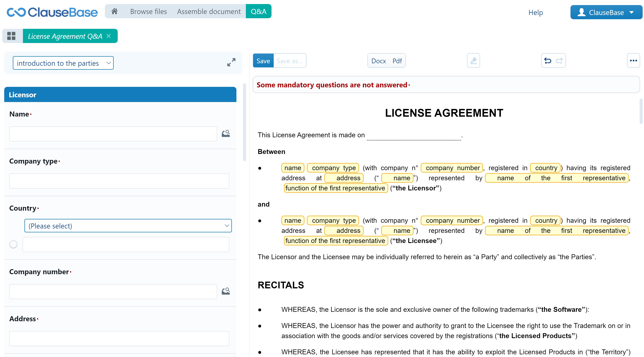The width and height of the screenshot is (644, 357).
Task: Open introduction to the parties dropdown
Action: click(x=63, y=63)
